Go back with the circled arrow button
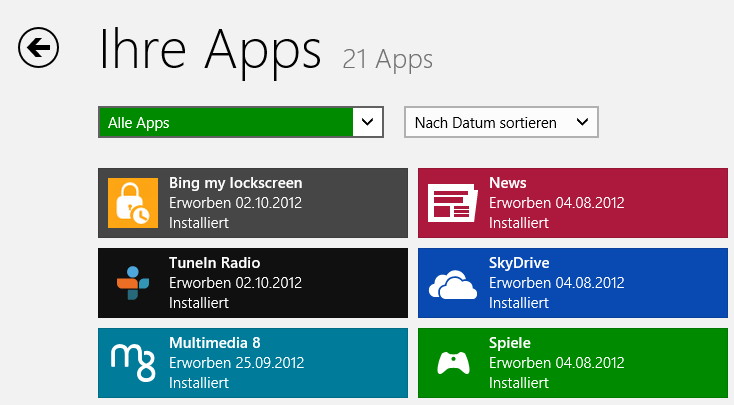The height and width of the screenshot is (405, 734). (x=38, y=47)
